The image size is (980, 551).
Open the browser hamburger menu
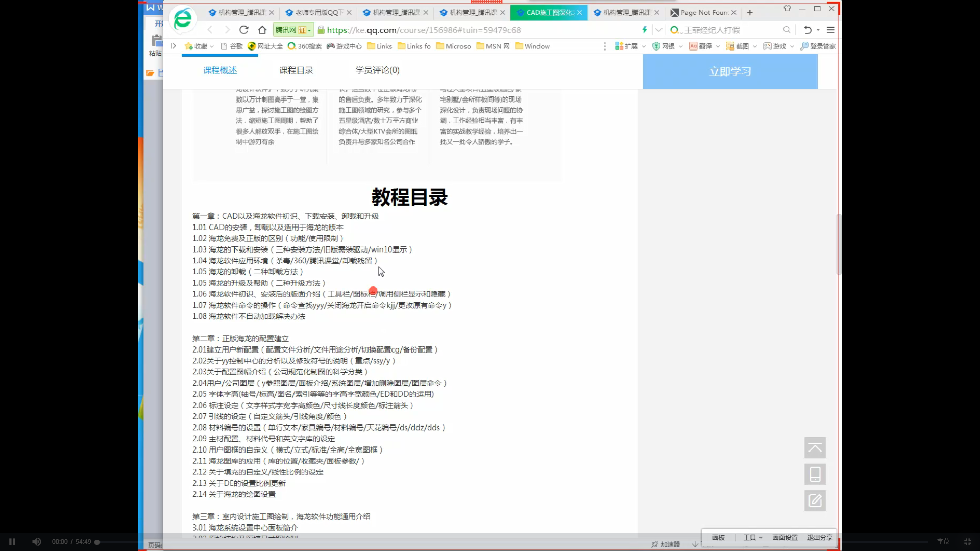pyautogui.click(x=830, y=30)
